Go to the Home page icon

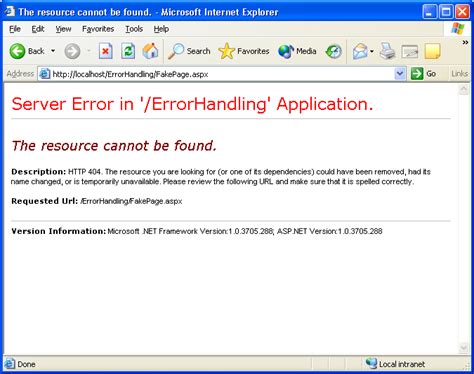[150, 51]
